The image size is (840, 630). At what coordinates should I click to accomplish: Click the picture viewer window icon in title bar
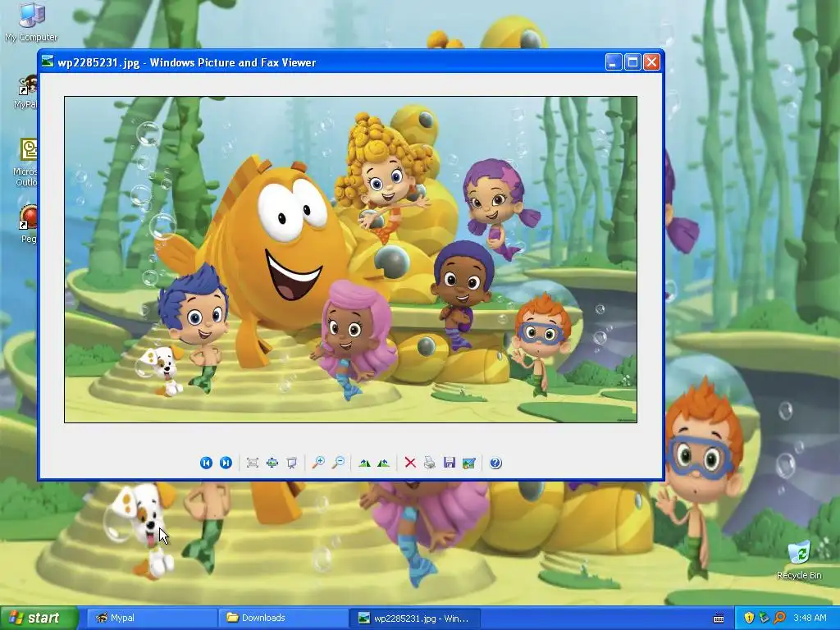pyautogui.click(x=48, y=62)
